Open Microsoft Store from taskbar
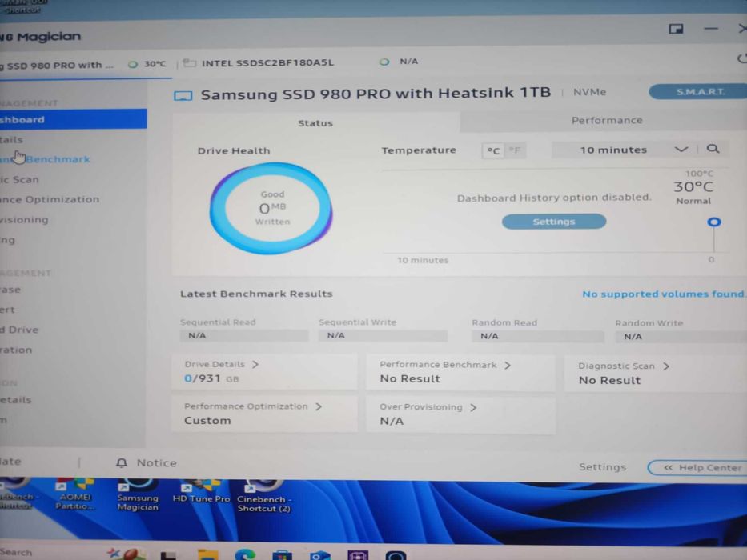 pos(282,555)
